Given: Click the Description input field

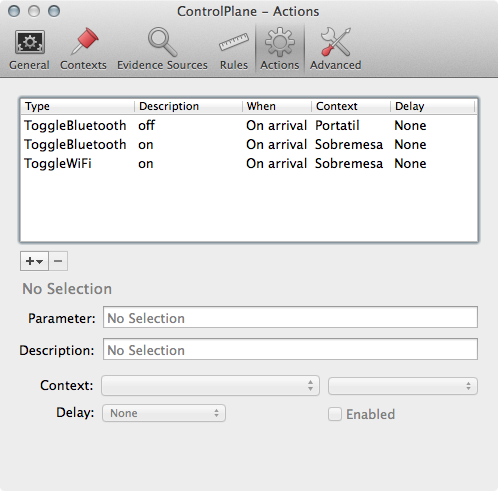Looking at the screenshot, I should (290, 349).
